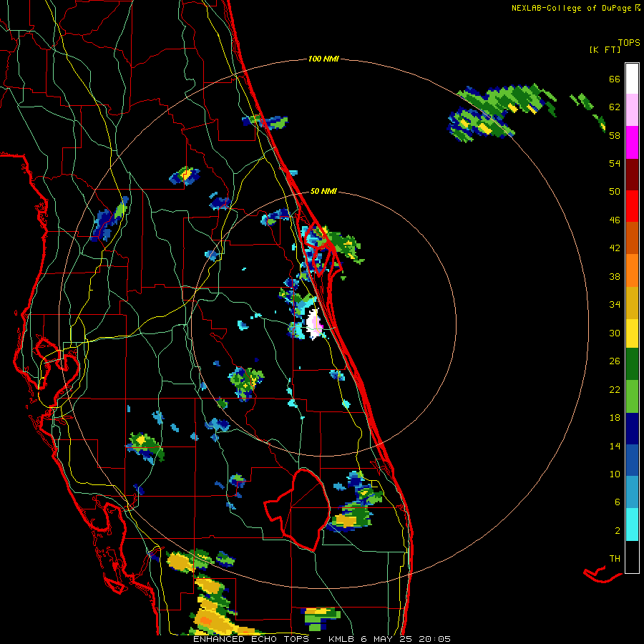
Task: Click the navy blue legend color block
Action: tap(632, 429)
